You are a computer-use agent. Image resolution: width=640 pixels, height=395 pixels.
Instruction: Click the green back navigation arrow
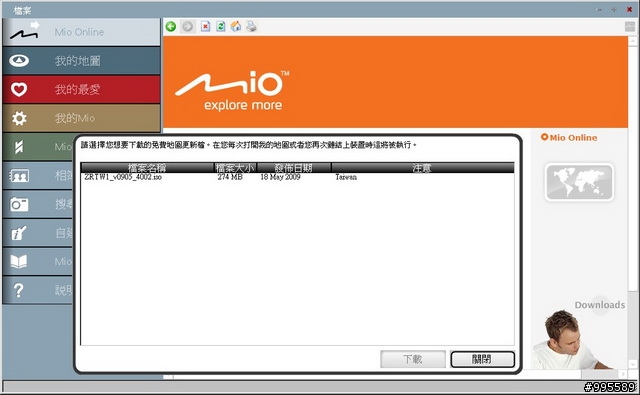pos(171,27)
